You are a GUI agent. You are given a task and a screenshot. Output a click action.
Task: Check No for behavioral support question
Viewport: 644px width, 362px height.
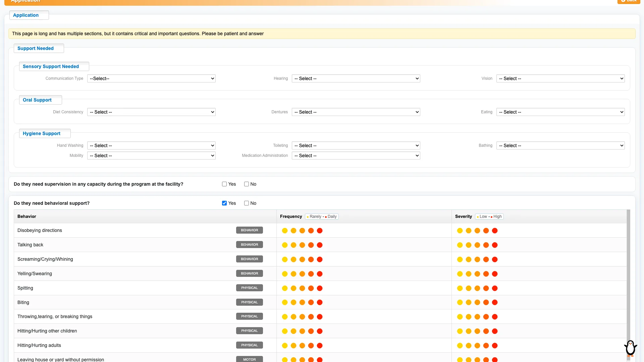coord(247,203)
